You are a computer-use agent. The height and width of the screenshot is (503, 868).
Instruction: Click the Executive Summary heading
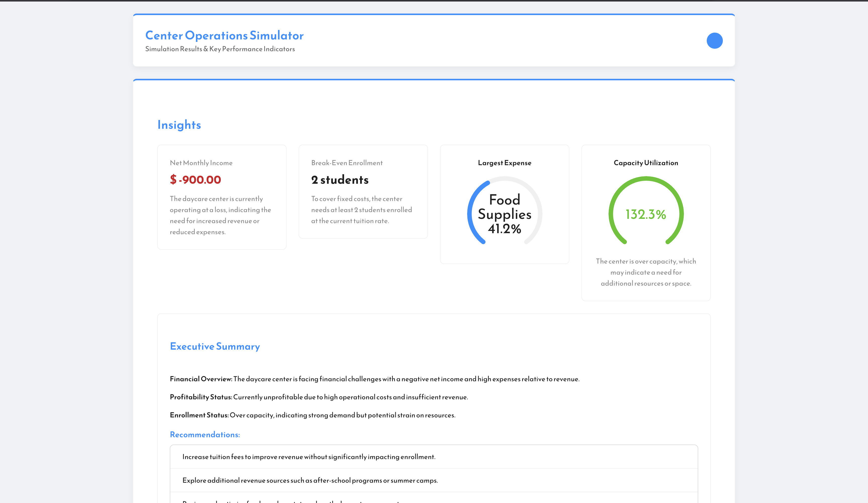tap(215, 346)
